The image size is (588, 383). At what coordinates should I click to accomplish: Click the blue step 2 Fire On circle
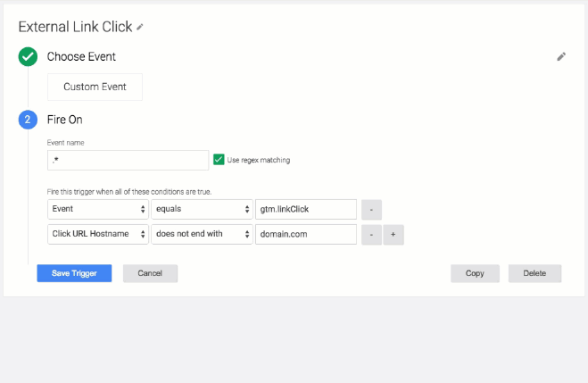click(28, 120)
